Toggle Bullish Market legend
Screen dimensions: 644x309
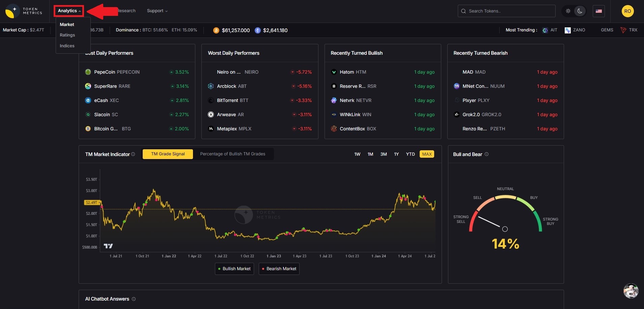tap(234, 269)
